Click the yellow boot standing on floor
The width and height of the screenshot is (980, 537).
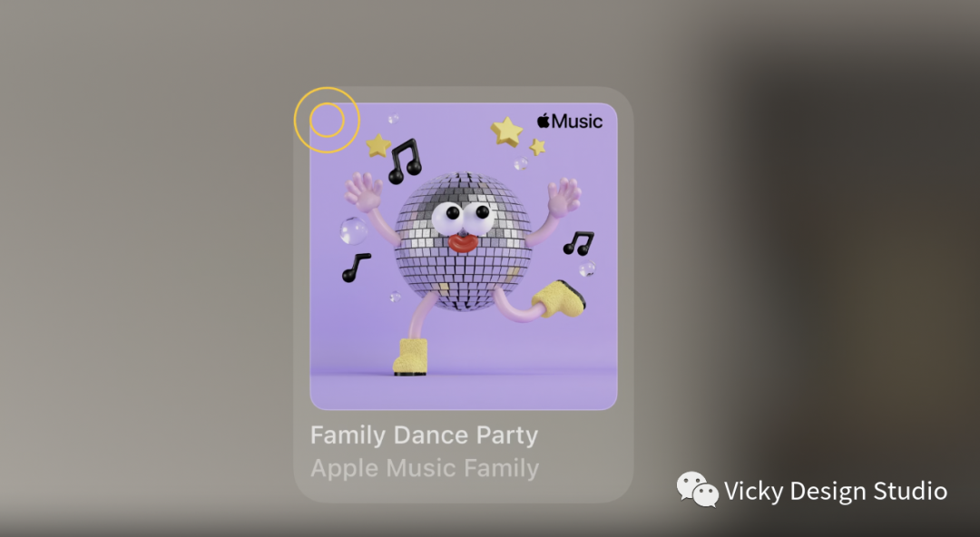pos(411,357)
